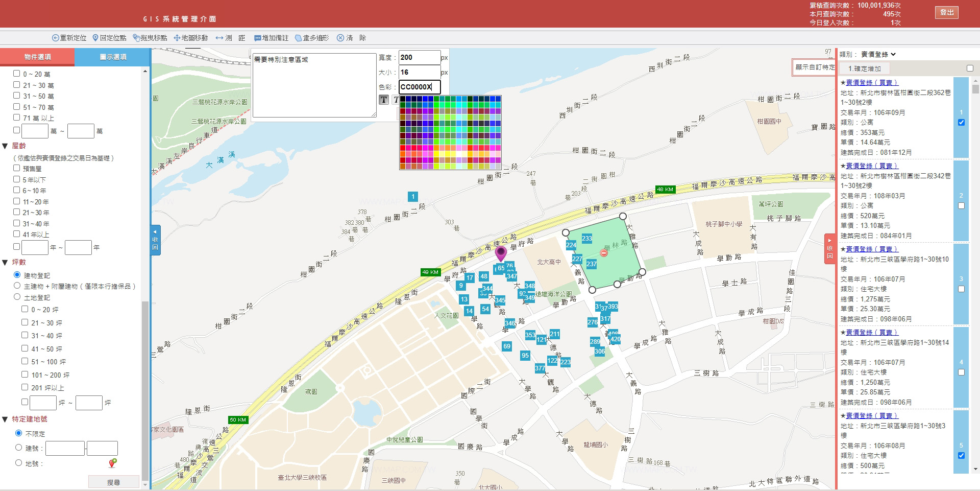Collapse the 屋齡 section
980x491 pixels.
pyautogui.click(x=5, y=146)
